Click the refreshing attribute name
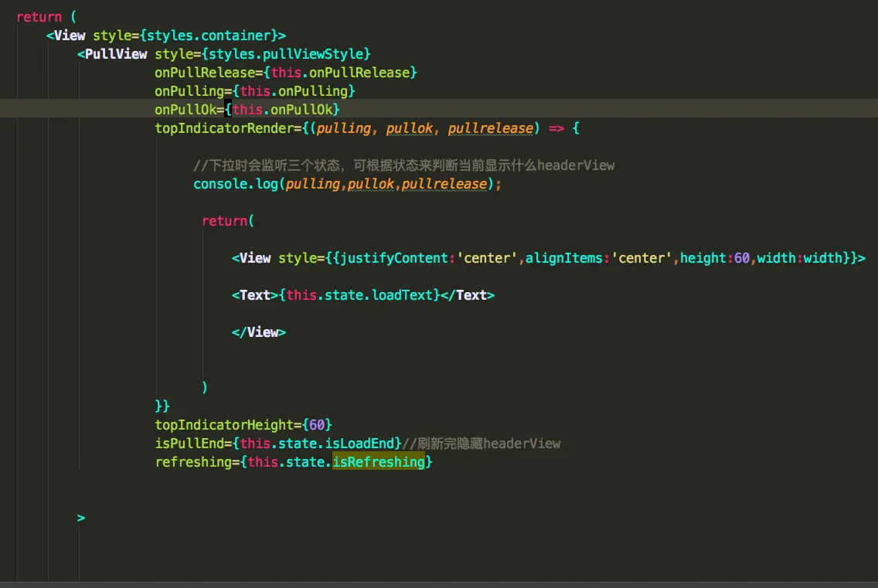878x588 pixels. (193, 462)
